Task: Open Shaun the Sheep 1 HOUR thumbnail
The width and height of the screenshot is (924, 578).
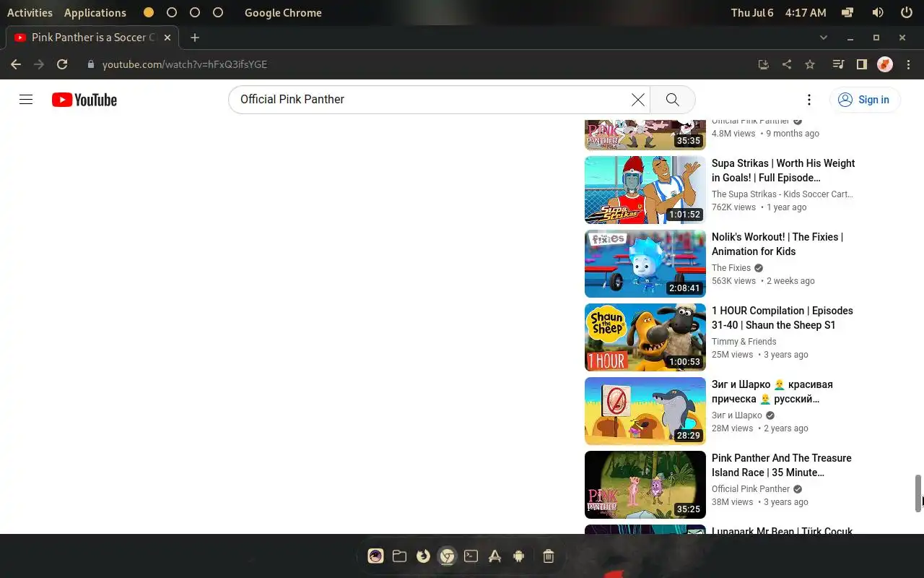Action: (x=645, y=337)
